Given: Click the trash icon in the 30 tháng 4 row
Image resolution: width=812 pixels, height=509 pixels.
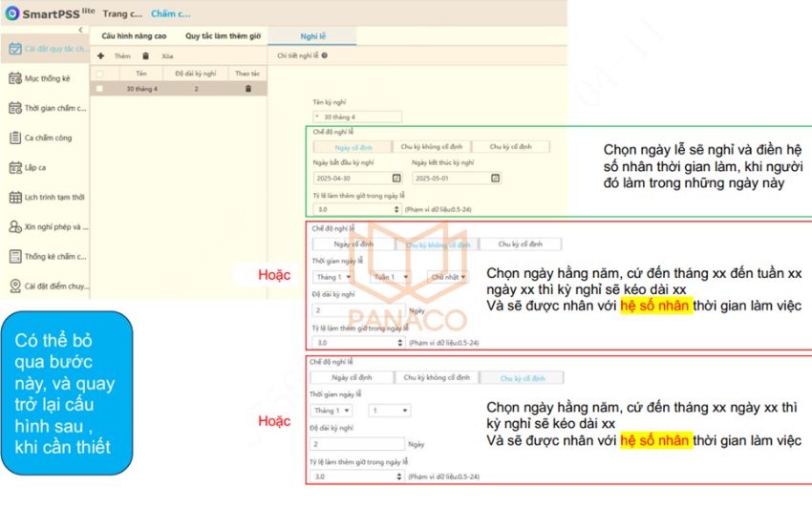Looking at the screenshot, I should (248, 89).
